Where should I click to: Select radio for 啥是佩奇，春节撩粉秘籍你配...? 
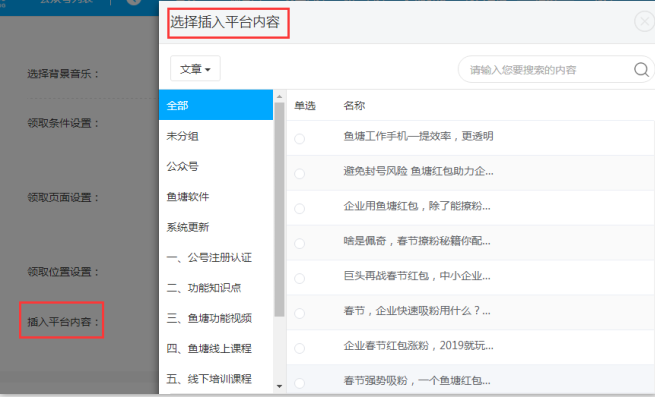300,243
